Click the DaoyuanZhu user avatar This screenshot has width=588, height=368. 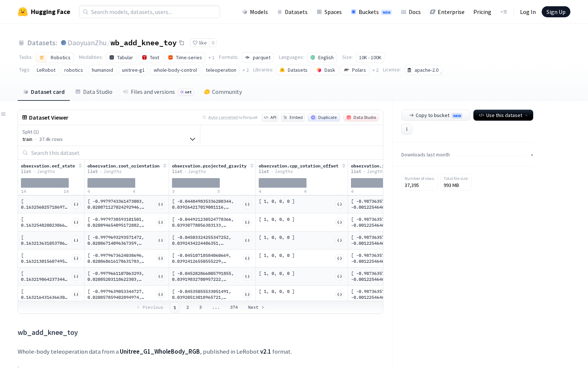click(64, 43)
